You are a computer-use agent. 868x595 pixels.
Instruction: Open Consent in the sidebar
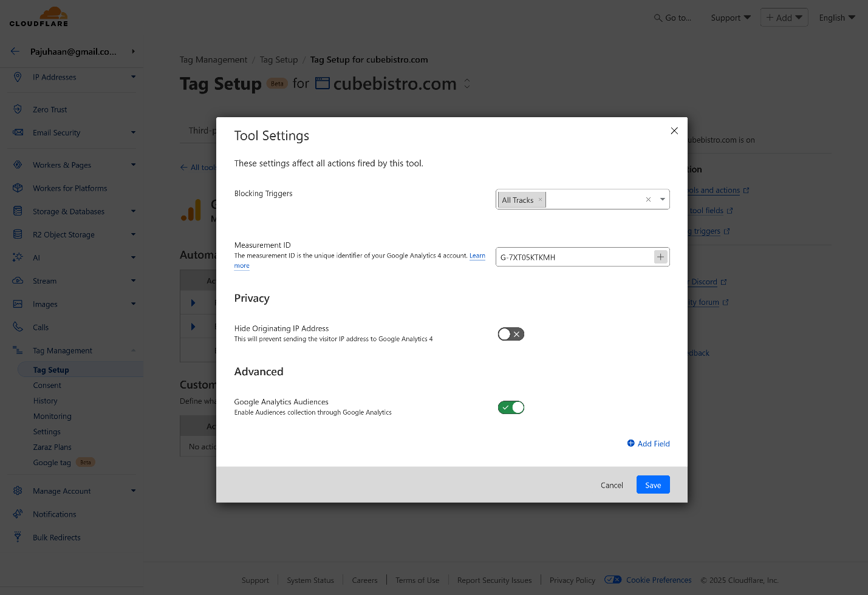tap(47, 386)
